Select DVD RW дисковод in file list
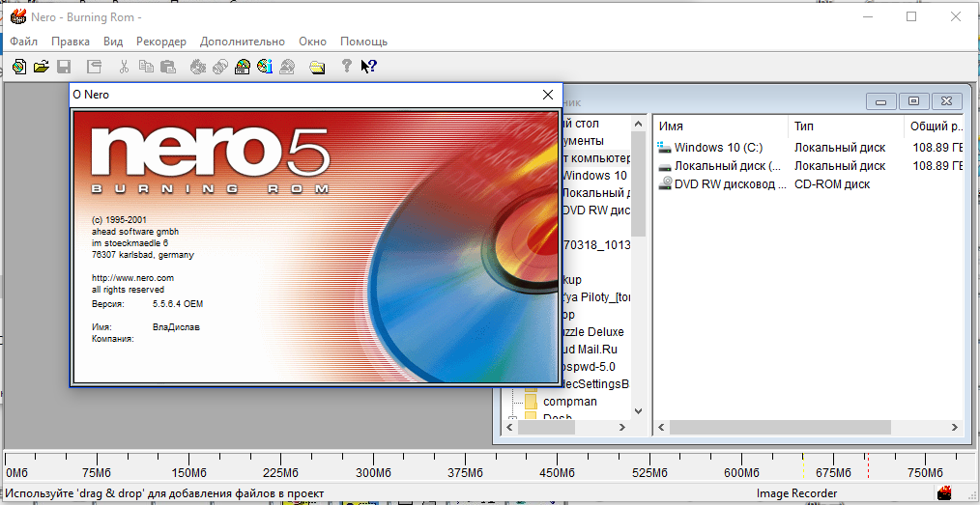This screenshot has width=980, height=505. click(722, 184)
